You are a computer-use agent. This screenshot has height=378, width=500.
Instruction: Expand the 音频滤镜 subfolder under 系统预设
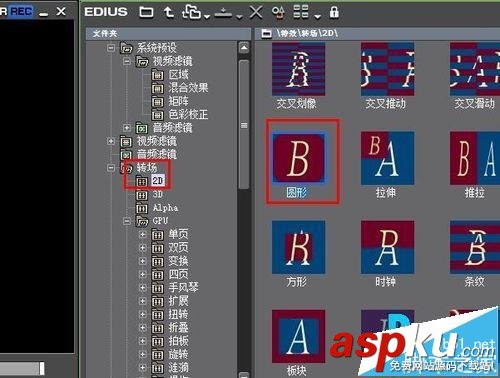click(x=127, y=128)
